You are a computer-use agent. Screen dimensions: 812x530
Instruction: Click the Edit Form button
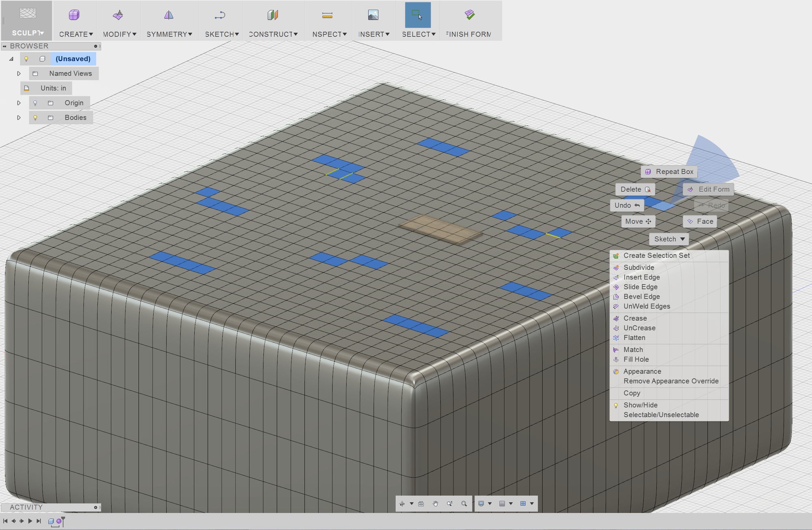[x=708, y=189]
